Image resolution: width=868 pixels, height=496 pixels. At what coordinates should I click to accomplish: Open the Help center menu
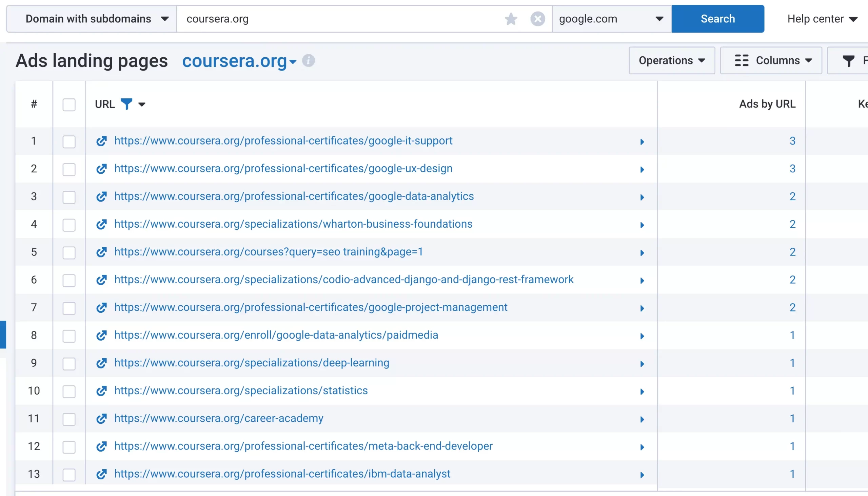point(822,19)
